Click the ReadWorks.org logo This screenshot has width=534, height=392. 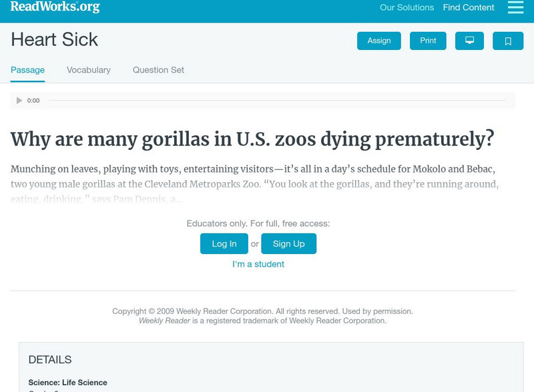point(55,7)
